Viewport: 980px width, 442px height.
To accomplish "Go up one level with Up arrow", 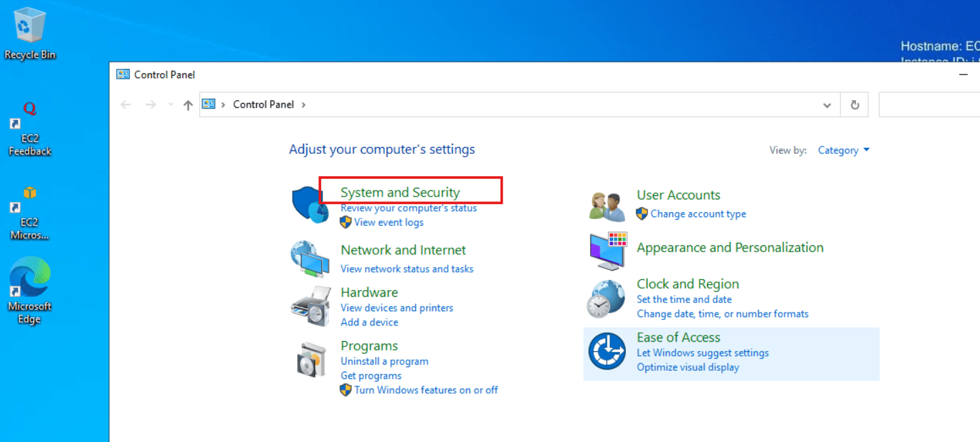I will [x=188, y=104].
